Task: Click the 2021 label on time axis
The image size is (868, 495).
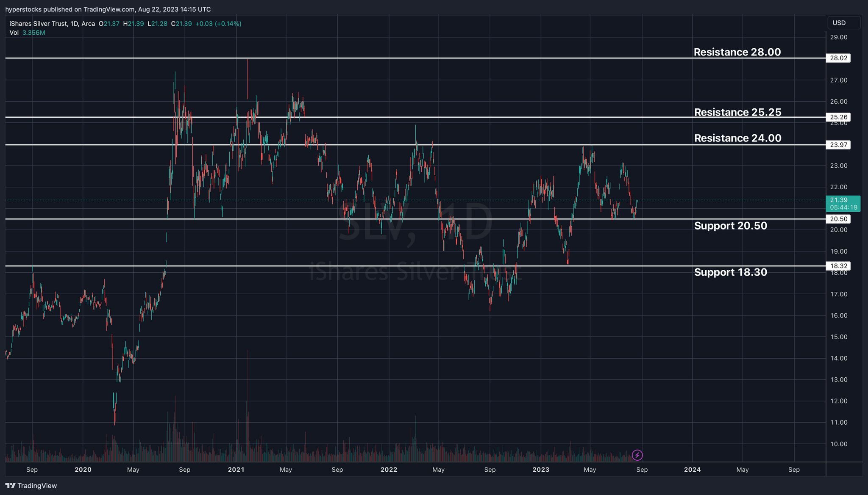Action: coord(236,470)
